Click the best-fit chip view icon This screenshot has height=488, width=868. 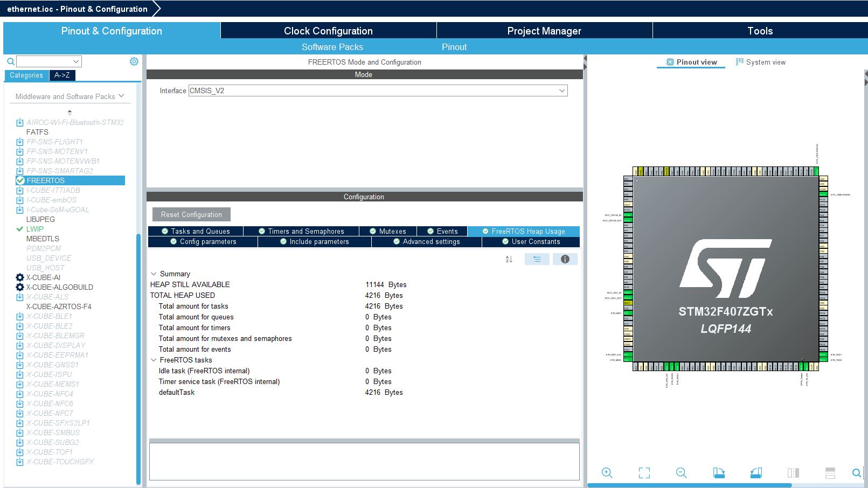[644, 473]
